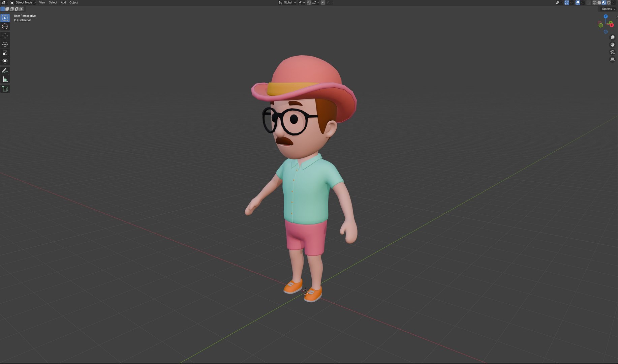
Task: Click the blue Z axis on navigation gizmo
Action: point(606,16)
